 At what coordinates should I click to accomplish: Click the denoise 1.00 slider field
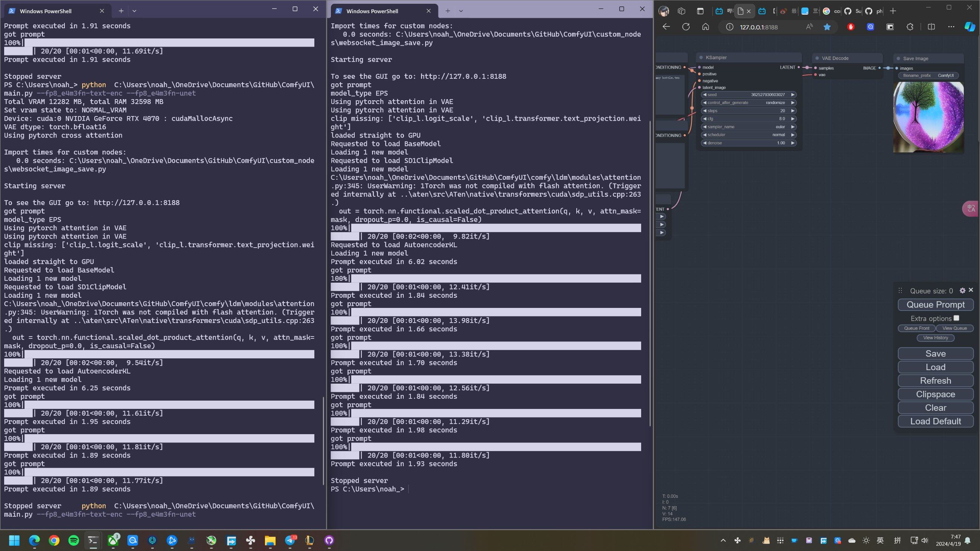click(x=748, y=143)
